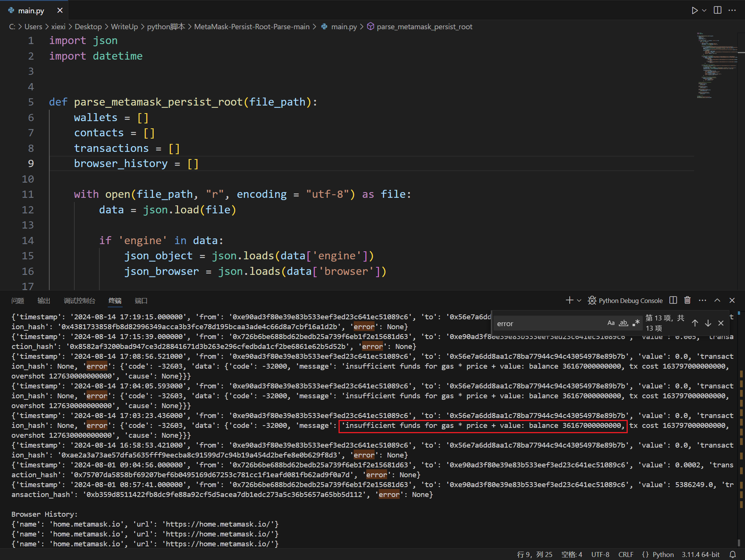The image size is (745, 560).
Task: Go to next match in terminal find
Action: tap(708, 323)
